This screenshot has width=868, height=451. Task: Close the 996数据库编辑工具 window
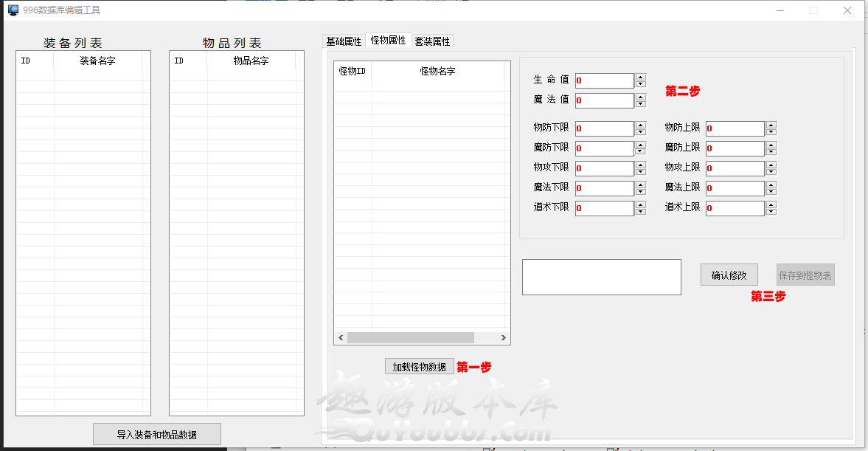coord(847,10)
